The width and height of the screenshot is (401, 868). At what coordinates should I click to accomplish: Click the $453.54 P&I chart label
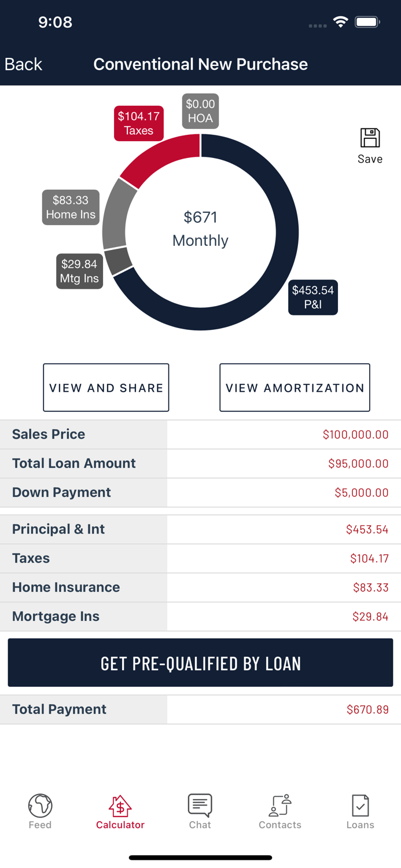pos(313,297)
